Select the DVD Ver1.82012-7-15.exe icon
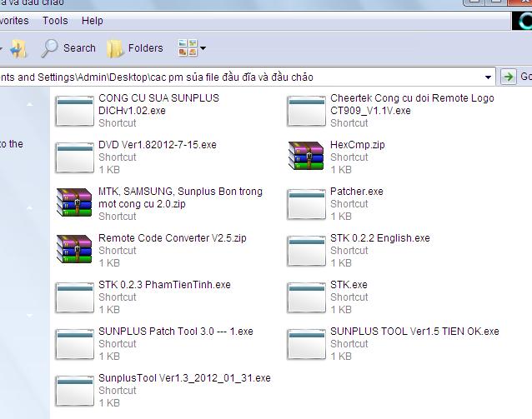Viewport: 532px width, 419px height. click(75, 157)
